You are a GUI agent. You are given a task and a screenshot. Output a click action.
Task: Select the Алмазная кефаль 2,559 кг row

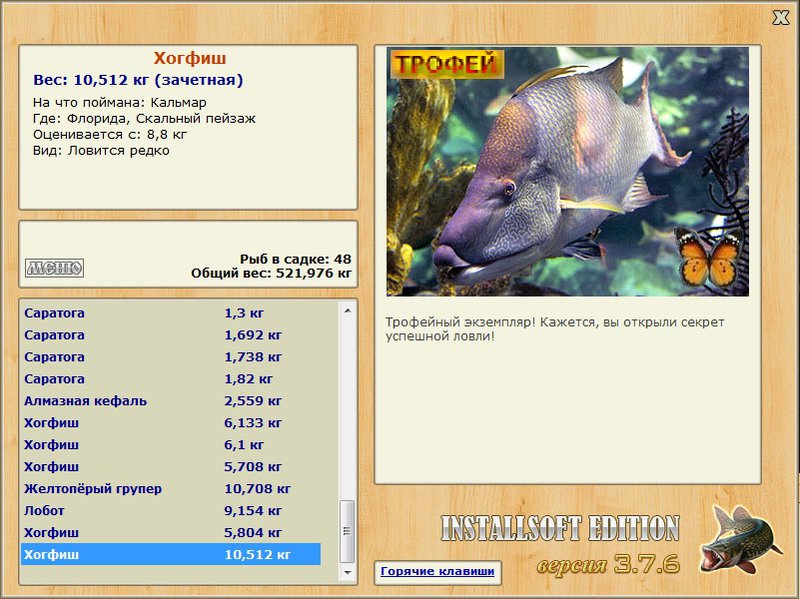171,401
